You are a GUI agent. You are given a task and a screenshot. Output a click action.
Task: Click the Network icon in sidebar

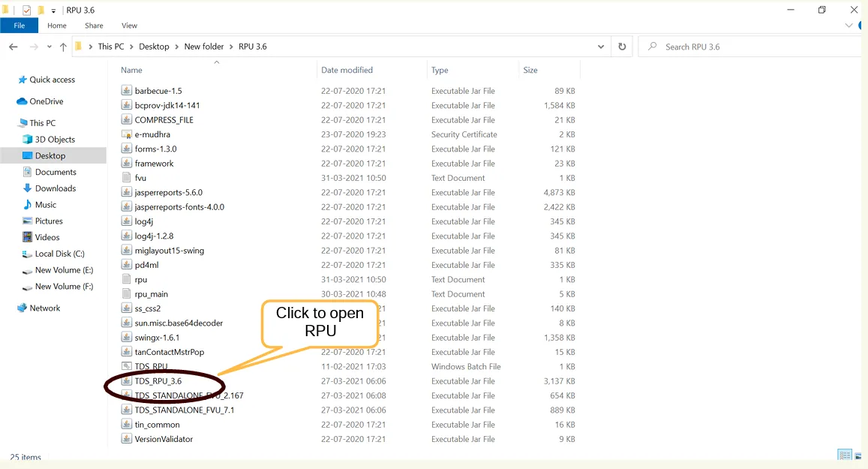pyautogui.click(x=22, y=308)
